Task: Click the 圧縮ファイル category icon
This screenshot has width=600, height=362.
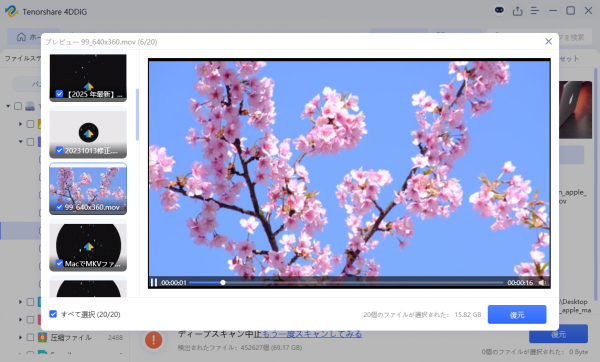Action: pyautogui.click(x=42, y=337)
